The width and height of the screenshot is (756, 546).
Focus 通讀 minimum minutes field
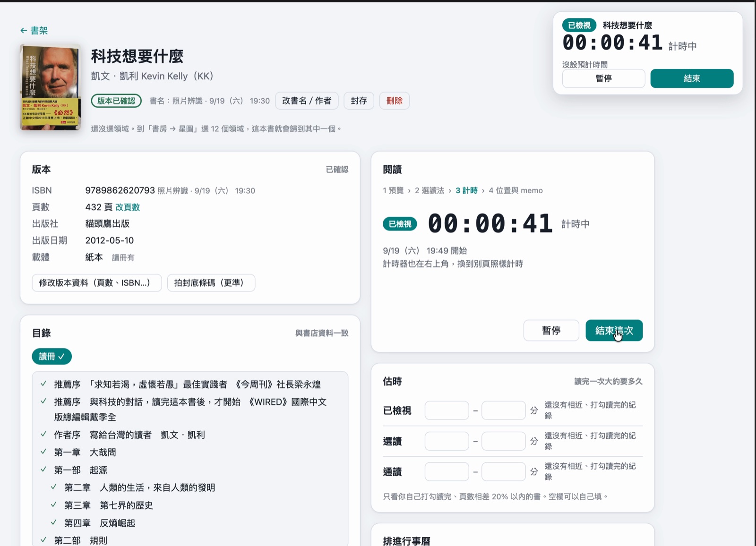point(447,472)
